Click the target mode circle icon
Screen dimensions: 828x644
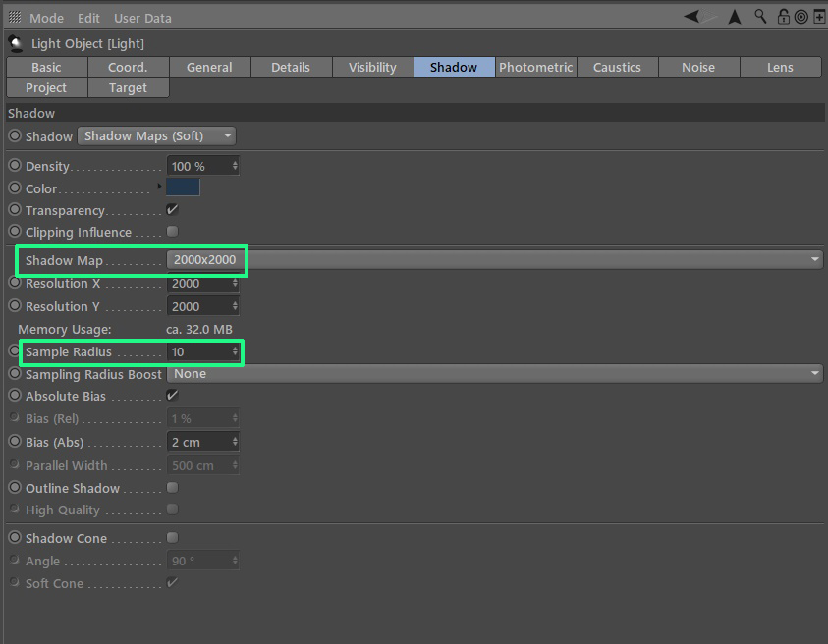tap(801, 17)
